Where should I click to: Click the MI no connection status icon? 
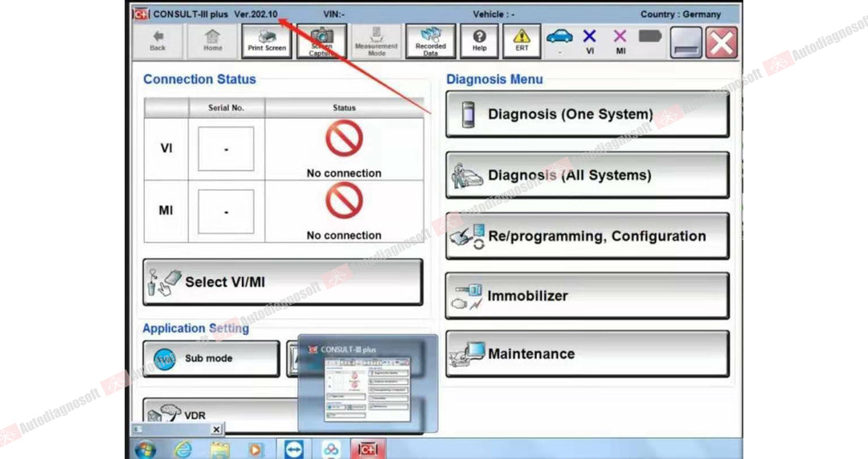[344, 200]
